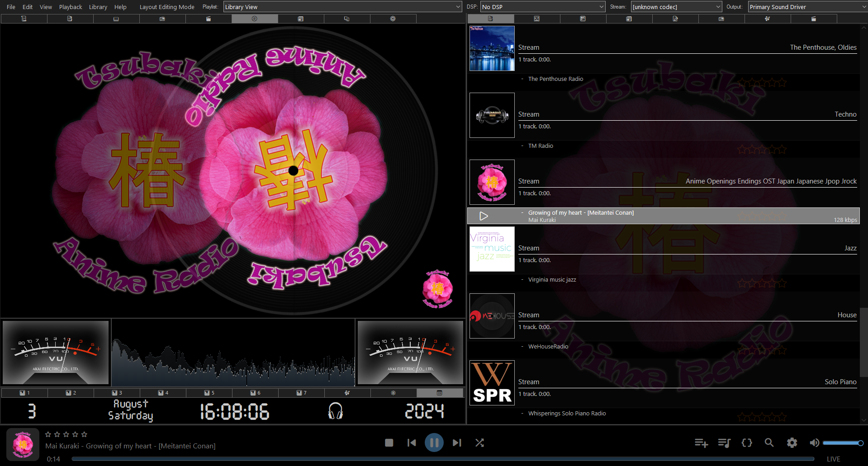Rate the track with the fifth star
This screenshot has width=868, height=466.
click(x=84, y=434)
